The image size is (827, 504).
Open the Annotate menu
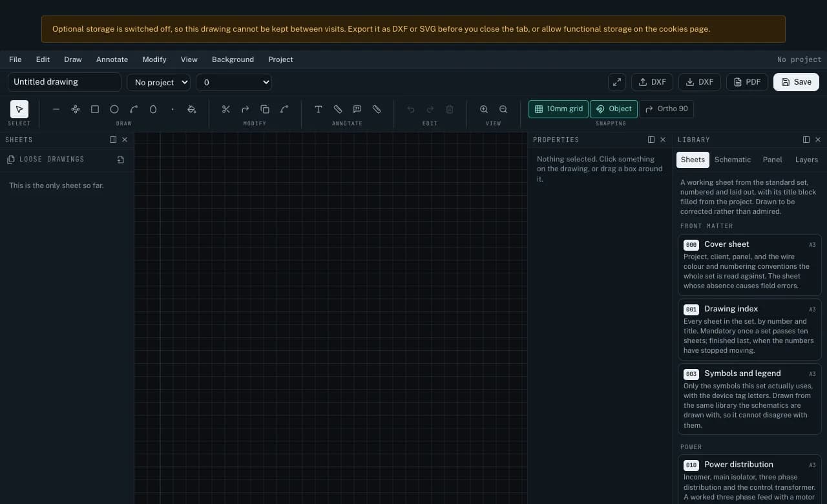point(112,59)
